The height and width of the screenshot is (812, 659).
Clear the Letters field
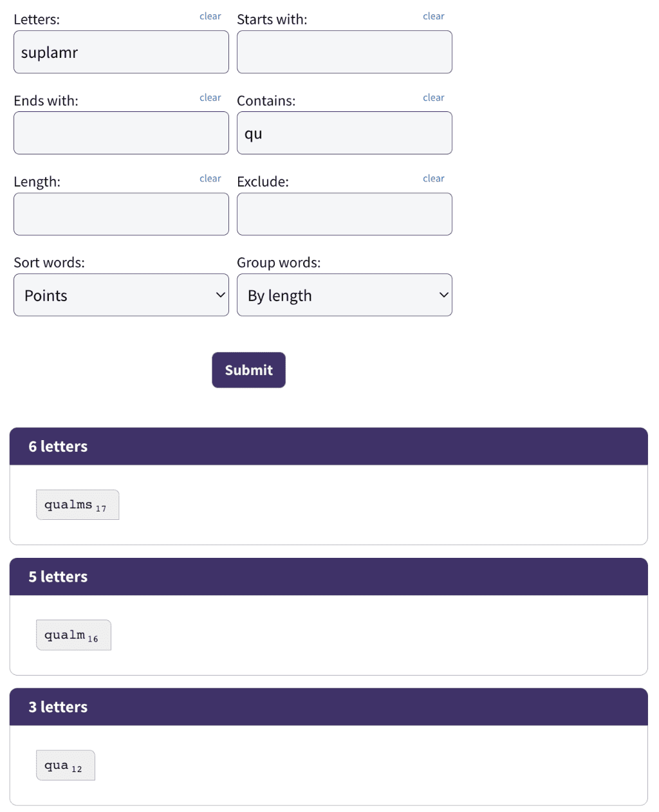210,16
